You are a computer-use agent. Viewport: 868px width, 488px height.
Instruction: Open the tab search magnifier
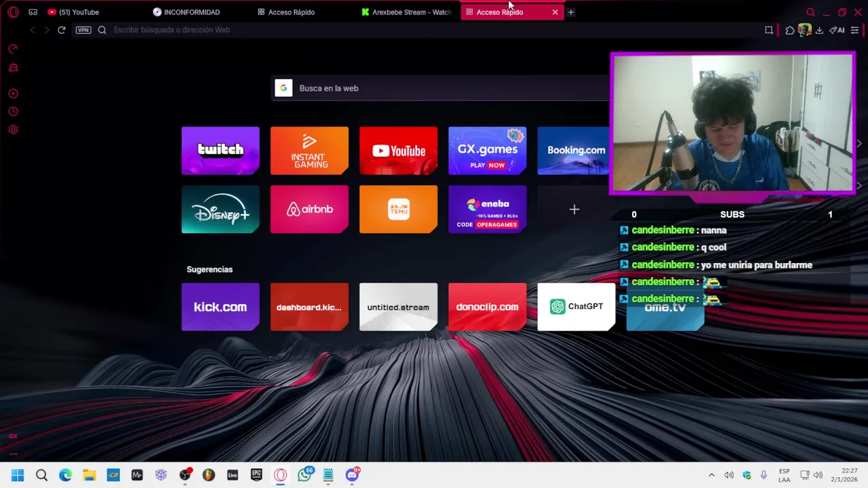pyautogui.click(x=810, y=12)
